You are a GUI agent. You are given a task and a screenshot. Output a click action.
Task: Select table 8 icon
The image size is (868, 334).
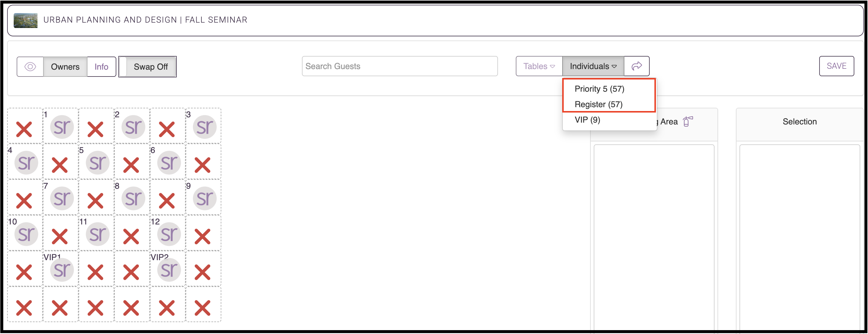(134, 199)
